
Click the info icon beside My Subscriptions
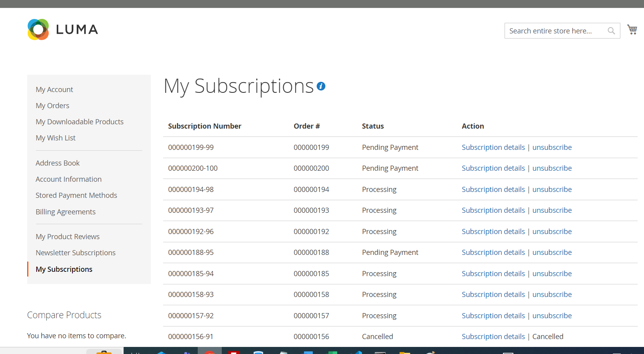[x=321, y=86]
